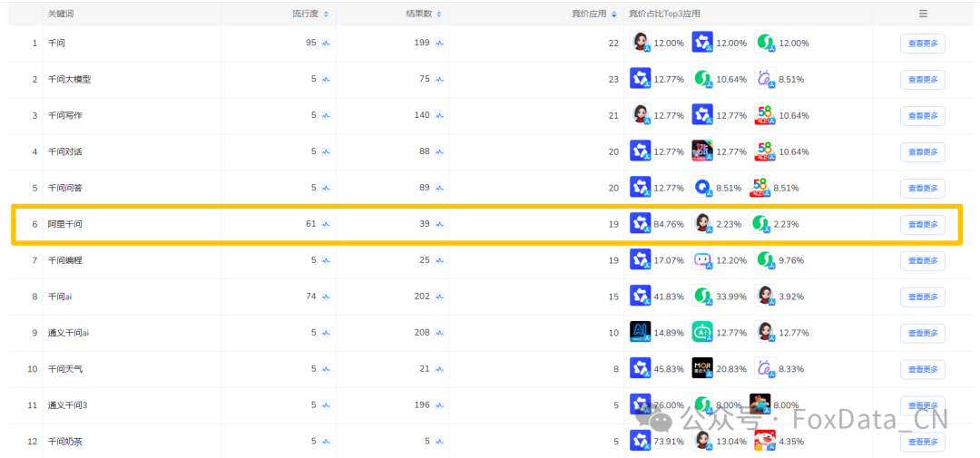Select keyword cell 千问写作
The width and height of the screenshot is (980, 458).
(x=65, y=115)
